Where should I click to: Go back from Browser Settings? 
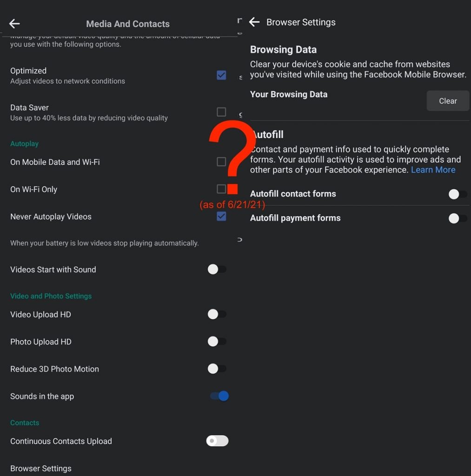coord(254,22)
